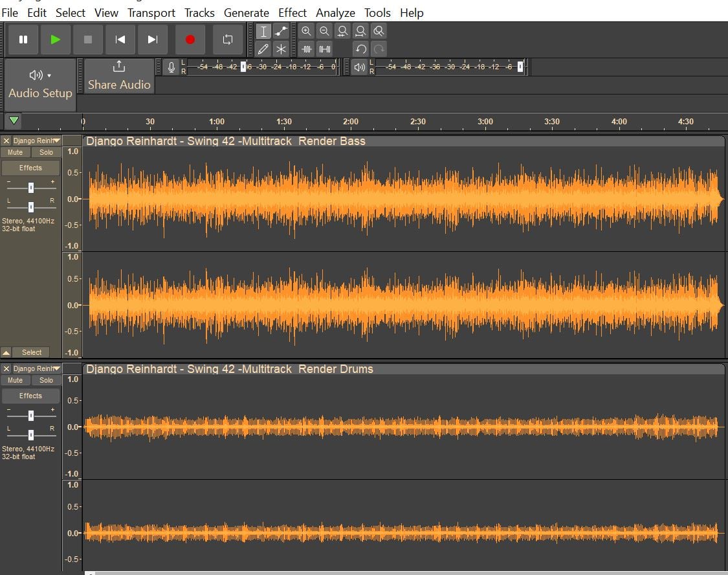Image resolution: width=728 pixels, height=575 pixels.
Task: Adjust pan slider on Render Bass track
Action: click(x=31, y=207)
